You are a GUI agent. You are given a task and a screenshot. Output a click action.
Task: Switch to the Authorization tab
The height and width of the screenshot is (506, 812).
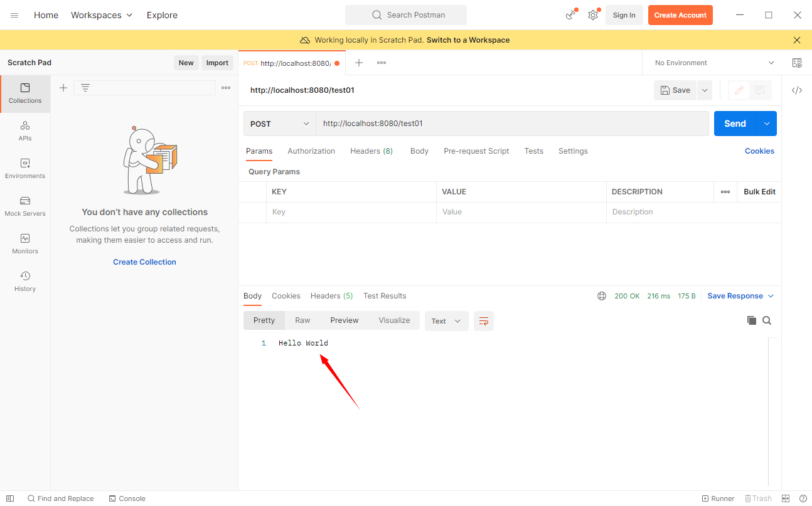pos(311,151)
